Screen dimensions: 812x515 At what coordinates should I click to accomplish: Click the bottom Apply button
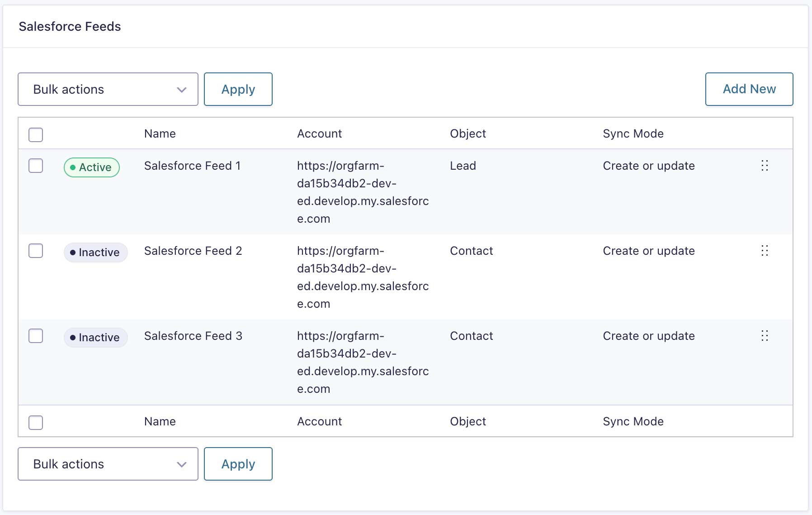238,464
